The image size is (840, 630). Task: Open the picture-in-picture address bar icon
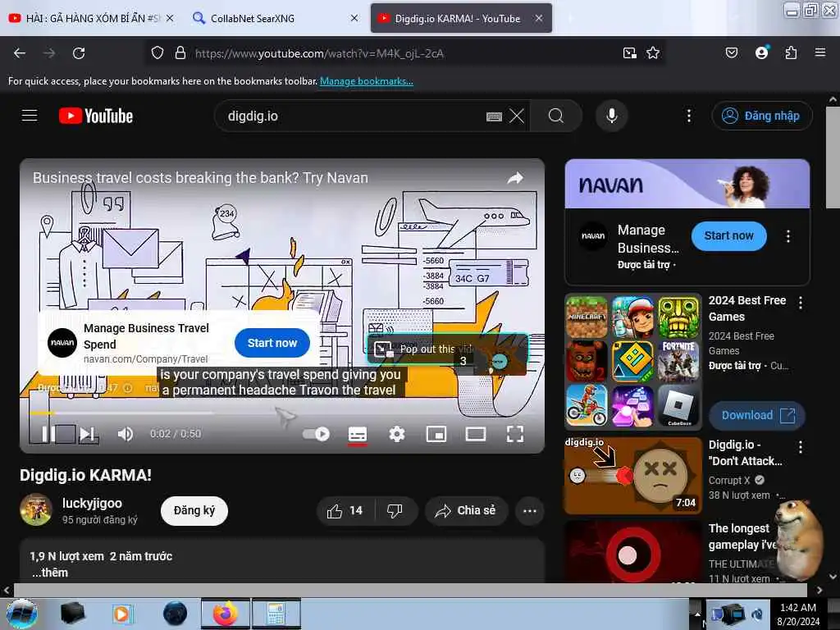(x=629, y=53)
